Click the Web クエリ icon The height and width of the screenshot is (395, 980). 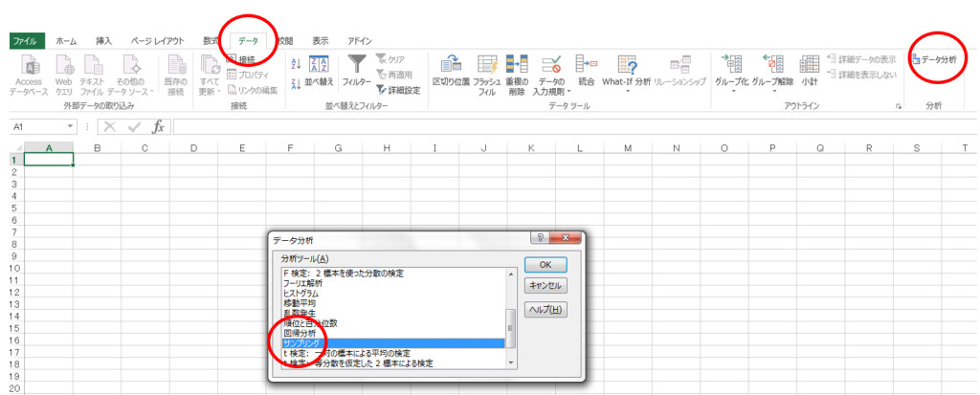pos(64,70)
